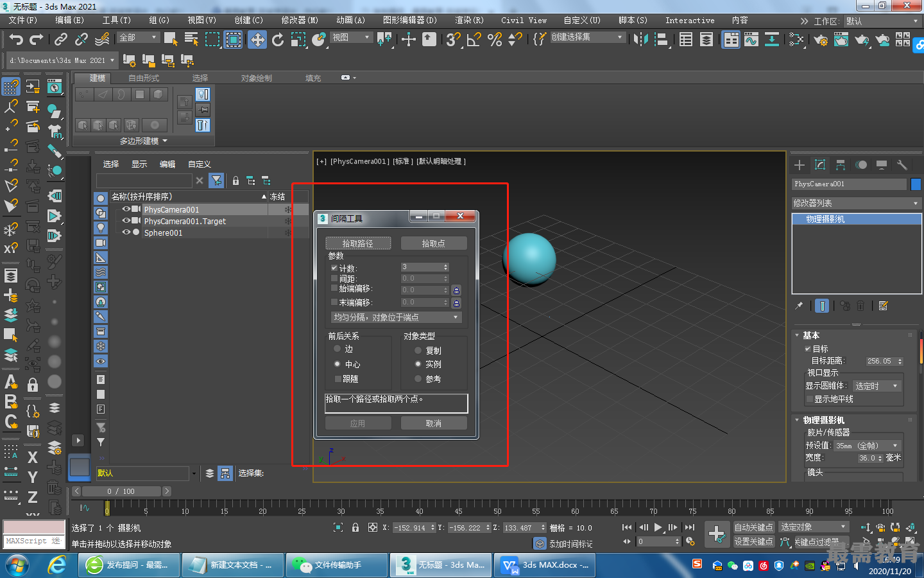Select the 中心 radio button
The width and height of the screenshot is (924, 578).
click(x=338, y=364)
